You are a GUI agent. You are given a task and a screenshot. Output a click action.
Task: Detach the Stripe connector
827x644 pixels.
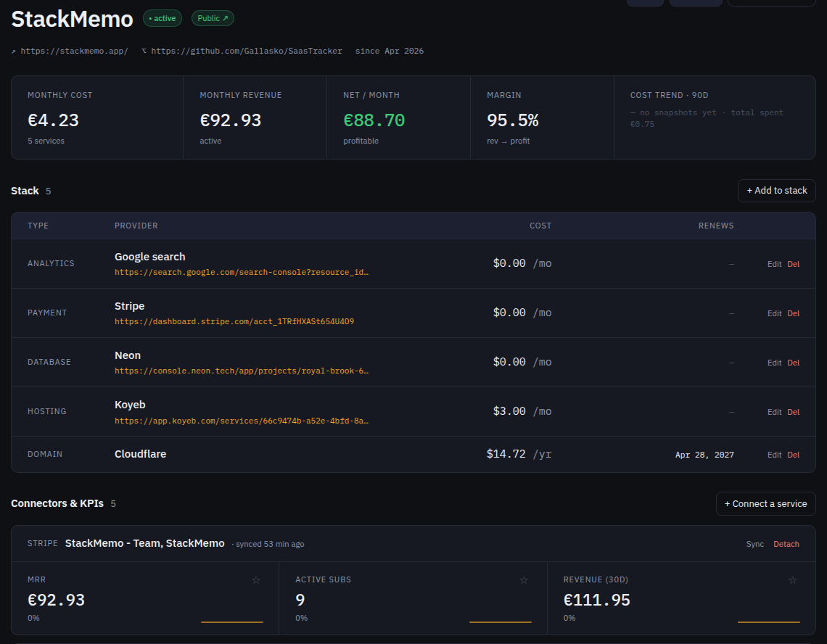click(786, 544)
